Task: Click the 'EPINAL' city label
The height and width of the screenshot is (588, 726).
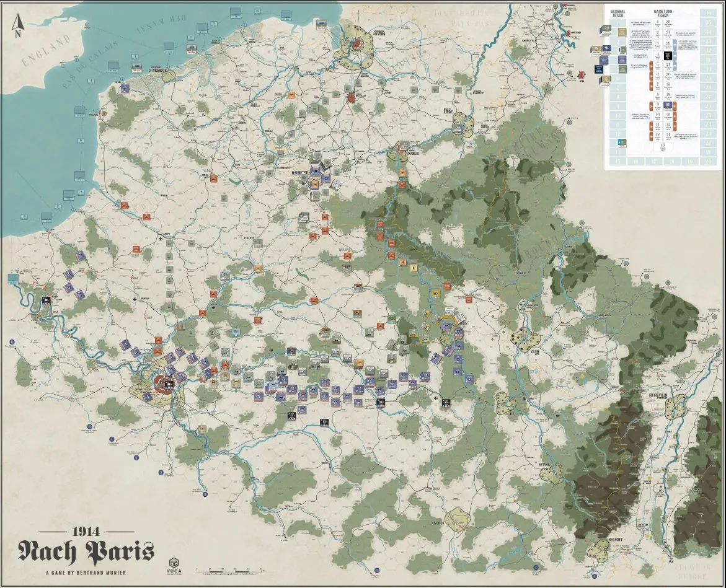Action: [544, 465]
